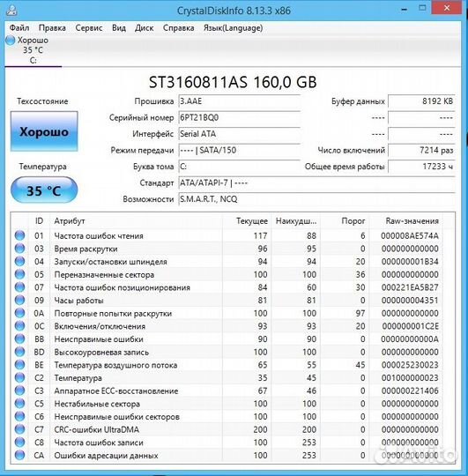Click status circle icon of attribute 0A
Screen dimensions: 468x476
pyautogui.click(x=19, y=313)
